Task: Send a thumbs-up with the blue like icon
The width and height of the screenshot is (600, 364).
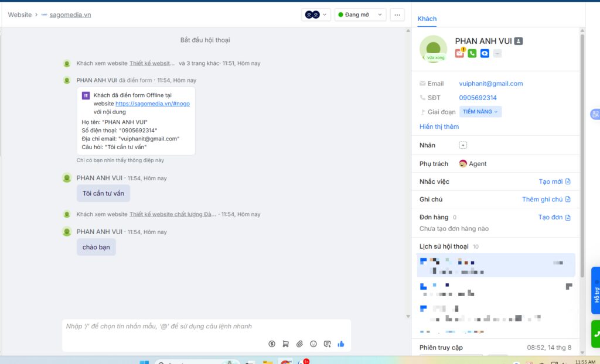Action: [341, 344]
